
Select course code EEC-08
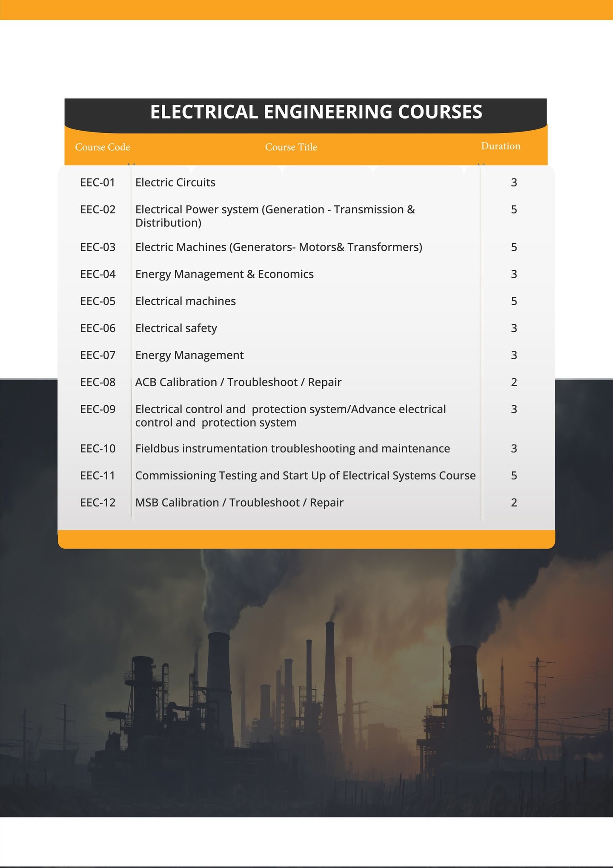tap(98, 382)
